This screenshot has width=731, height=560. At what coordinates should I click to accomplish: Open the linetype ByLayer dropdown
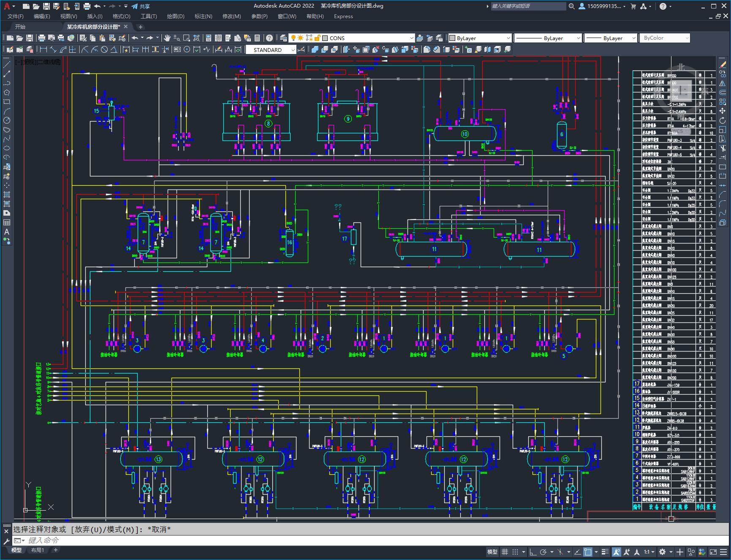548,38
